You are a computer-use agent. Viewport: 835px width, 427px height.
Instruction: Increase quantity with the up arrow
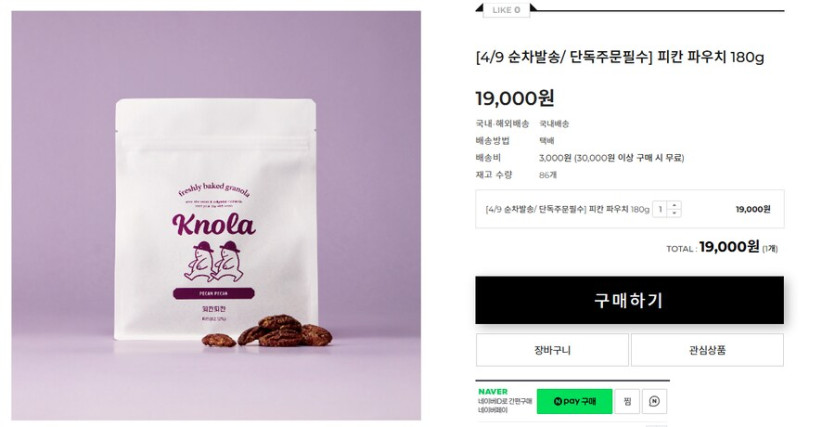click(674, 205)
